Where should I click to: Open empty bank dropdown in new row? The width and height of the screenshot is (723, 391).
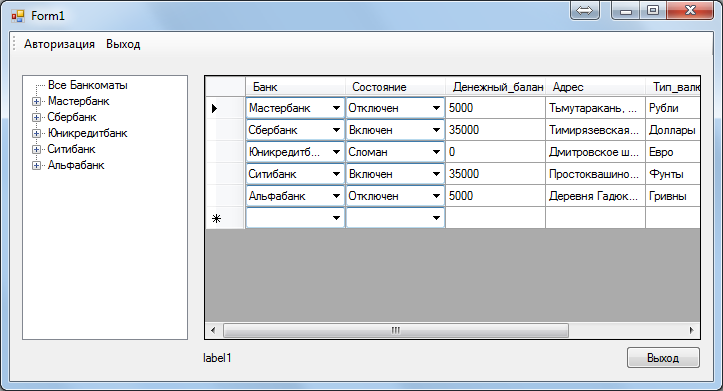click(x=336, y=218)
